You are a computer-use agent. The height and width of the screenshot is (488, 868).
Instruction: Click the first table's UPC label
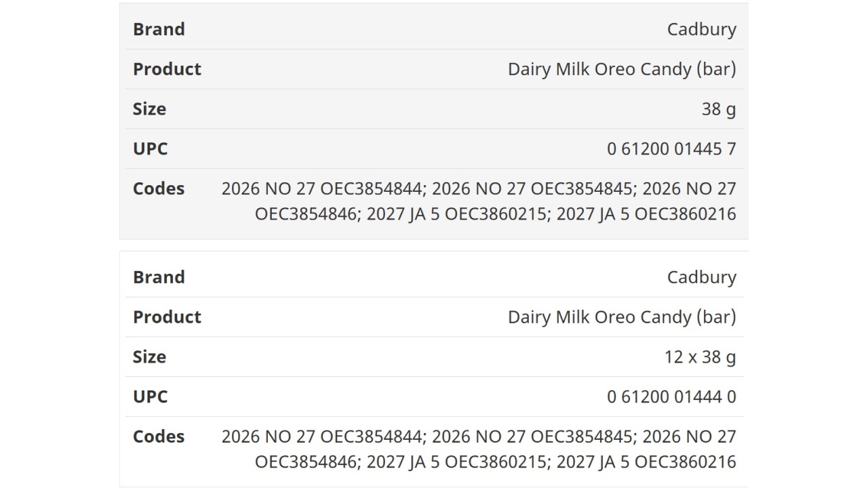coord(150,149)
